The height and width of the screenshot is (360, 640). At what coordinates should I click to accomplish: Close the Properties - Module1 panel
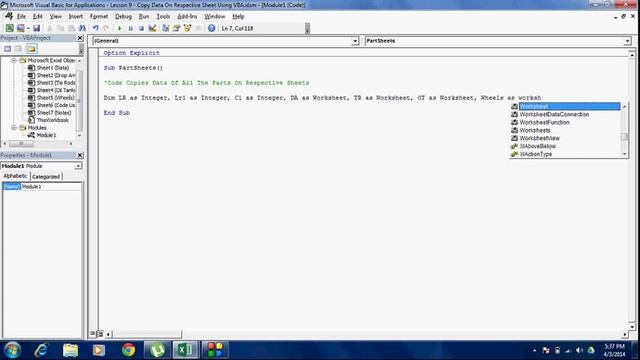click(80, 156)
